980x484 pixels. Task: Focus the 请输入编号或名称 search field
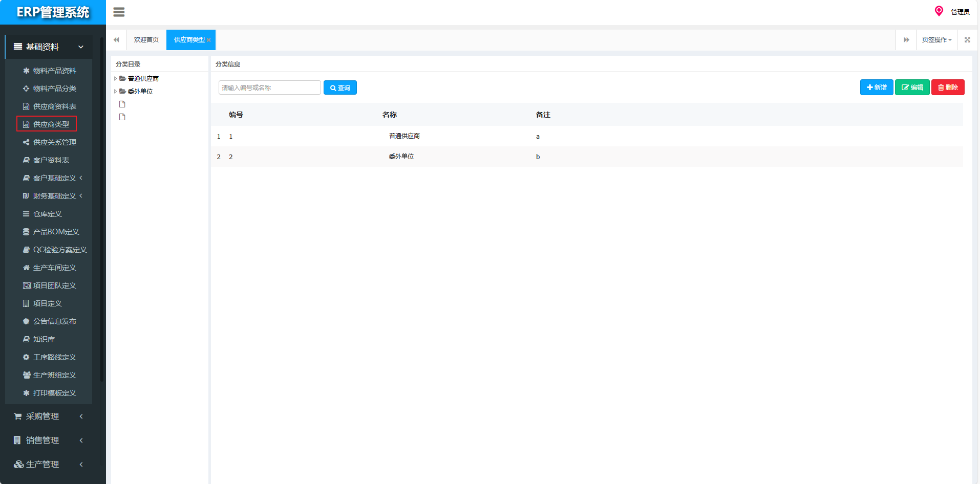point(269,88)
